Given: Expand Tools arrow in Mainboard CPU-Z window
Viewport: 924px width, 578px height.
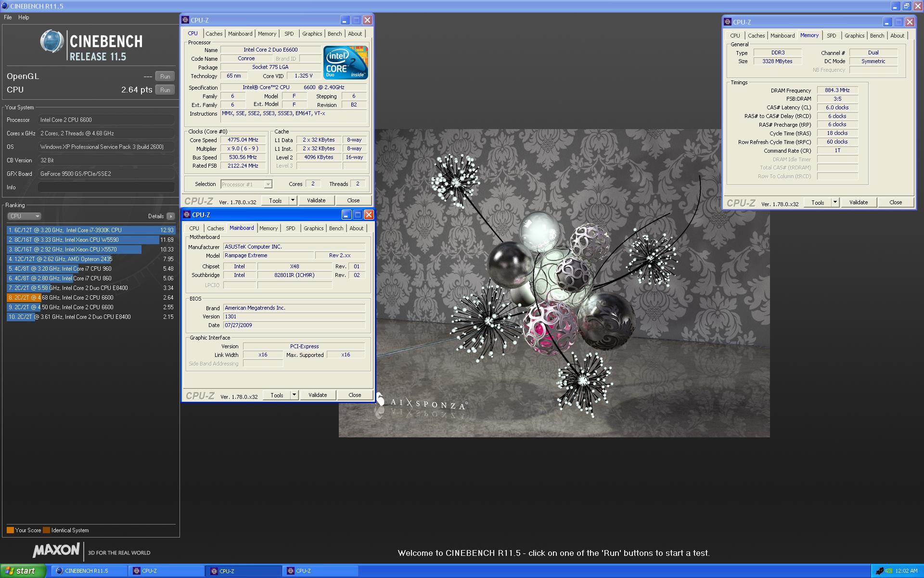Looking at the screenshot, I should [x=294, y=395].
